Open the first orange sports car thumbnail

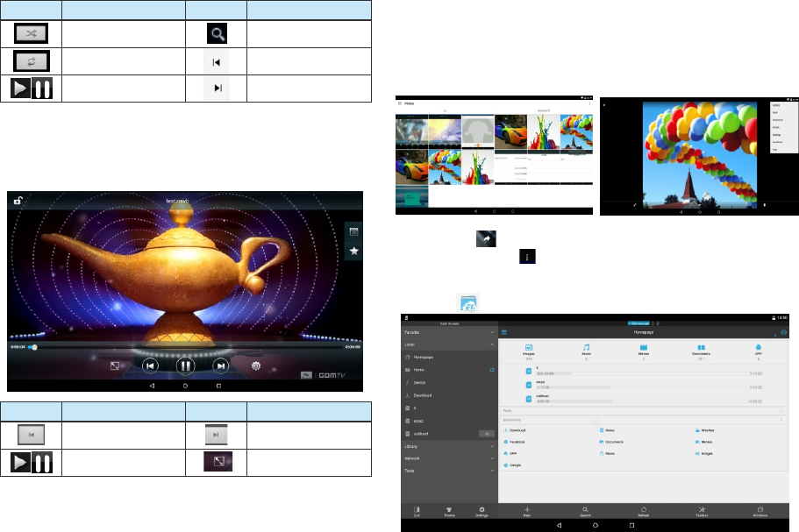510,131
